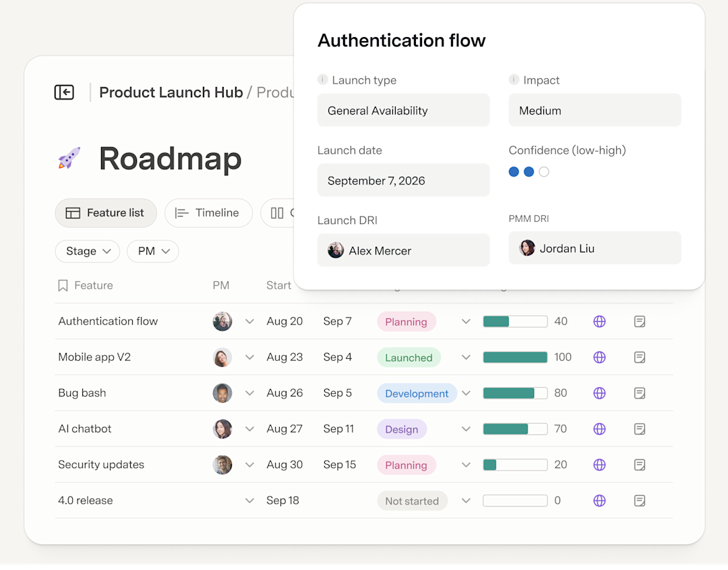Screen dimensions: 728x570
Task: Open notes icon for Security updates row
Action: 639,464
